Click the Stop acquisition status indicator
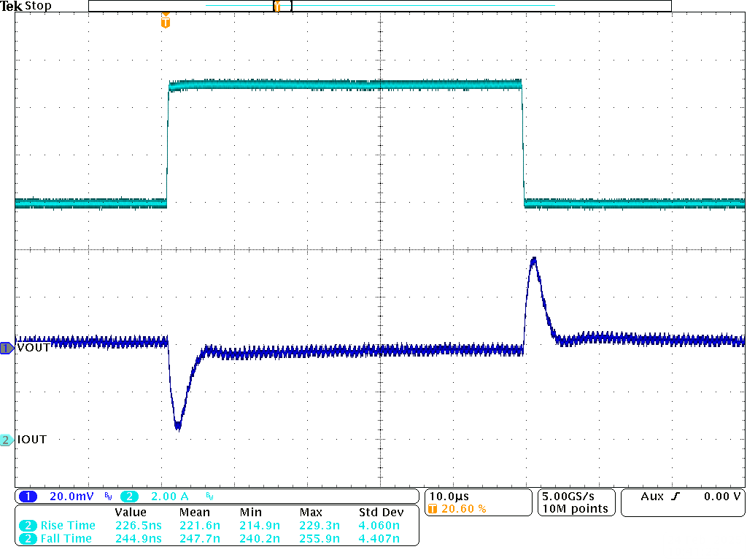This screenshot has width=747, height=560. tap(38, 6)
